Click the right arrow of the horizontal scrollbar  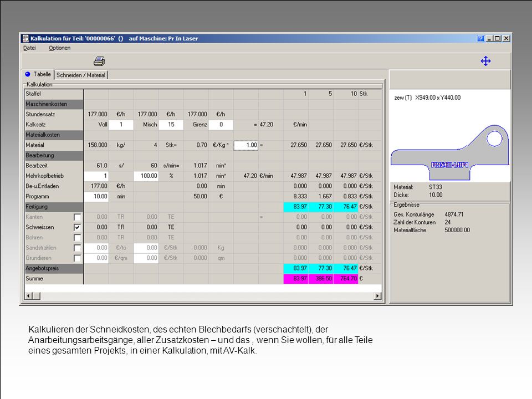(x=377, y=296)
